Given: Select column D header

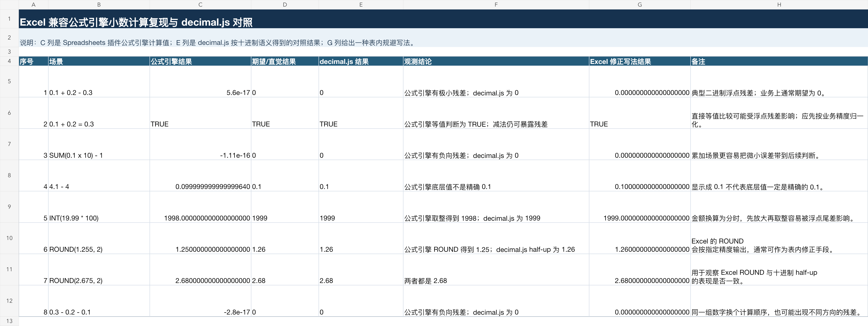Looking at the screenshot, I should coord(285,5).
